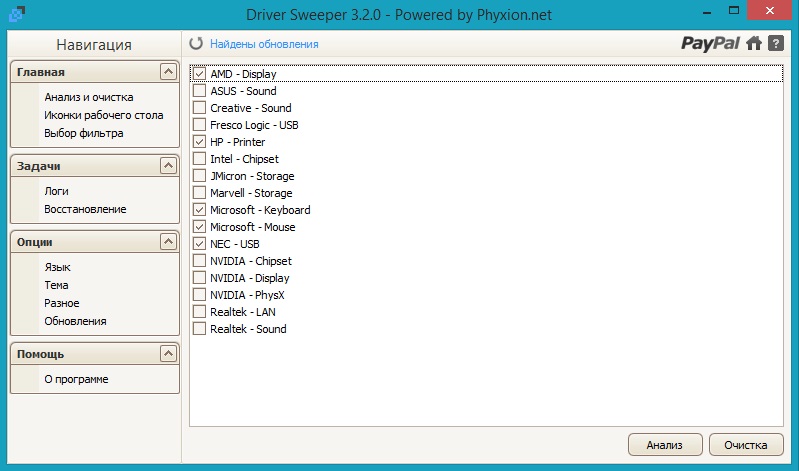Open help question mark icon

pyautogui.click(x=776, y=43)
